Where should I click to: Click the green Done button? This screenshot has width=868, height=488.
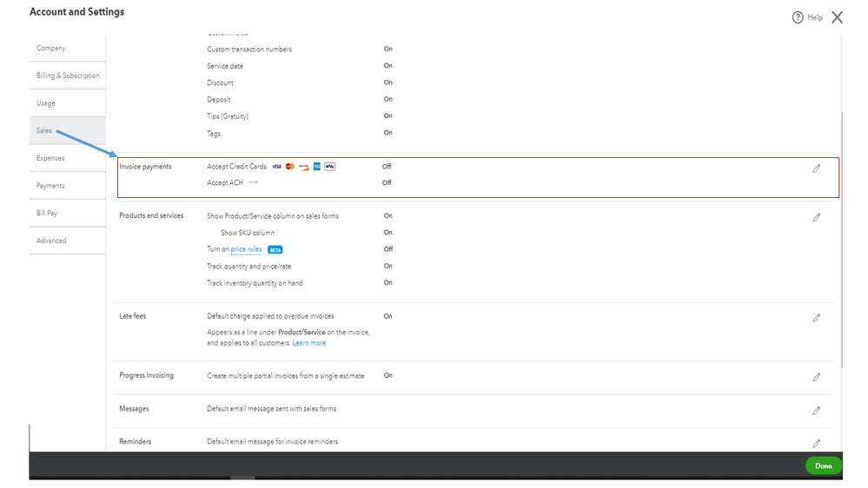coord(823,466)
